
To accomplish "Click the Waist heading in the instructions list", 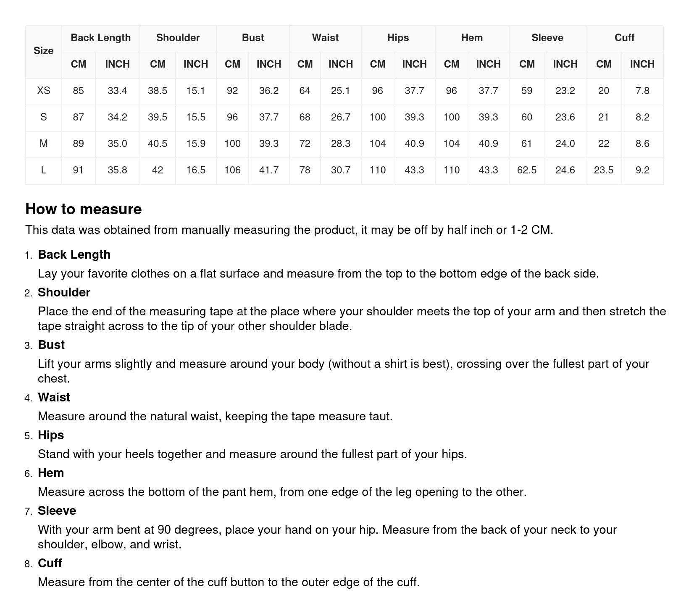I will tap(54, 397).
